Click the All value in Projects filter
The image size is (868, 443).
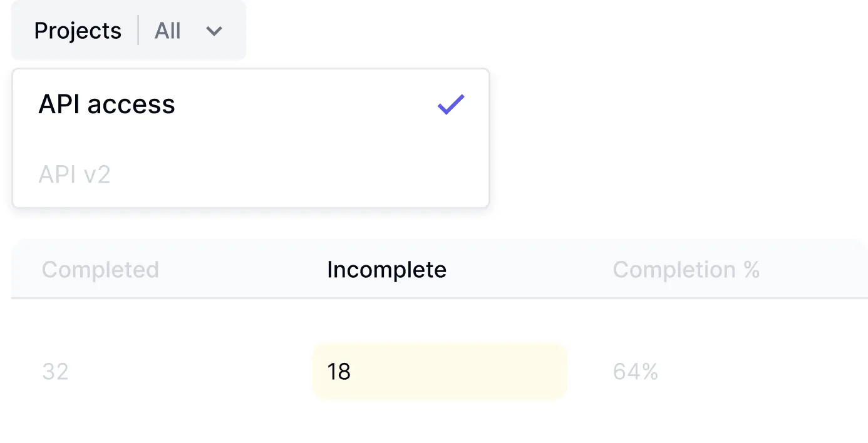[x=168, y=31]
